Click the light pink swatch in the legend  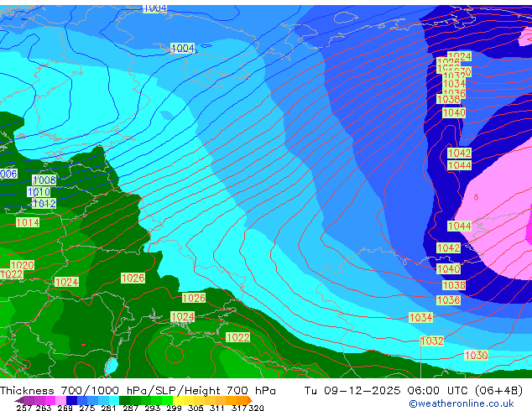61,400
